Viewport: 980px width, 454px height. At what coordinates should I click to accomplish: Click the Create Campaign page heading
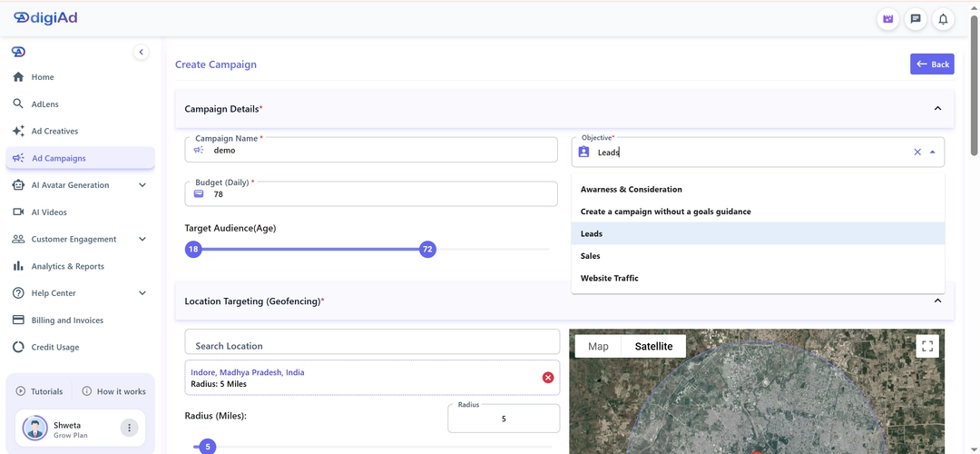216,64
